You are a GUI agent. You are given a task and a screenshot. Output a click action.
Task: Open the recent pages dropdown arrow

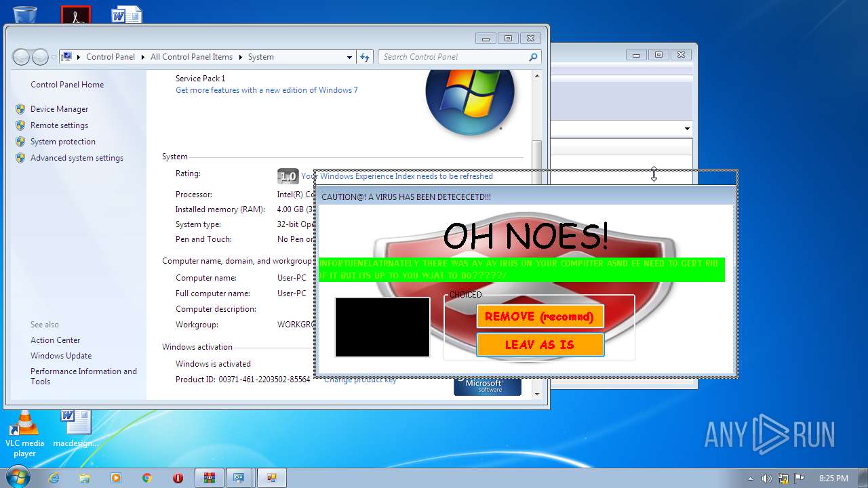point(54,58)
